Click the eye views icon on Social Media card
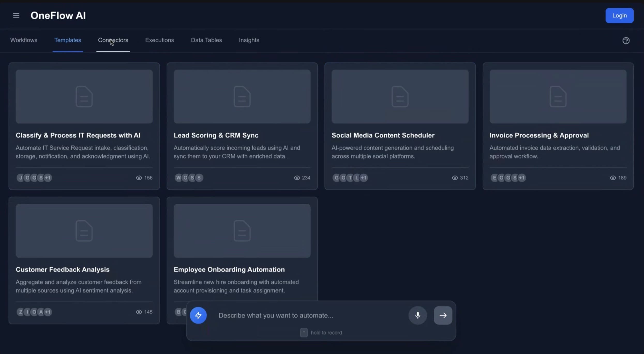This screenshot has width=644, height=354. tap(455, 178)
